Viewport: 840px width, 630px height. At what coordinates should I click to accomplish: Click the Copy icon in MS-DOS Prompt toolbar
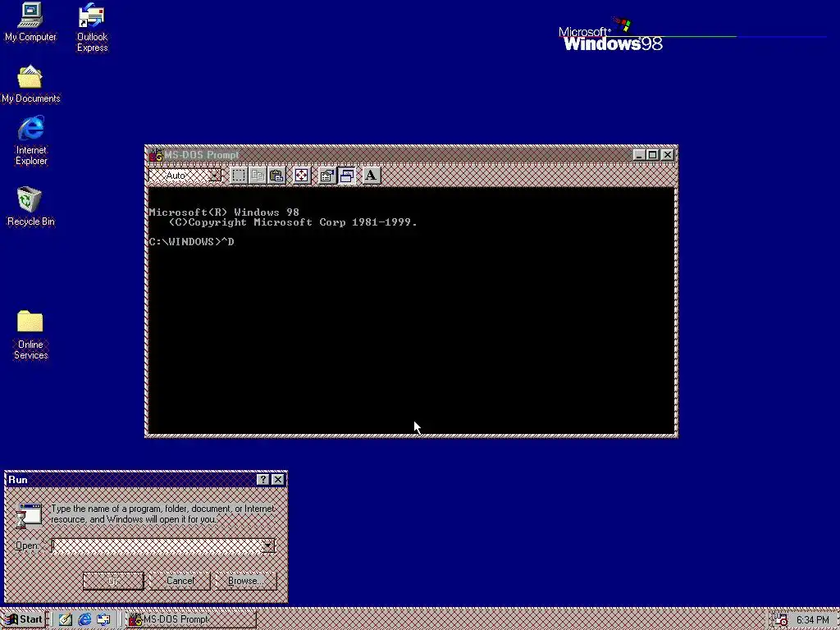(x=258, y=176)
